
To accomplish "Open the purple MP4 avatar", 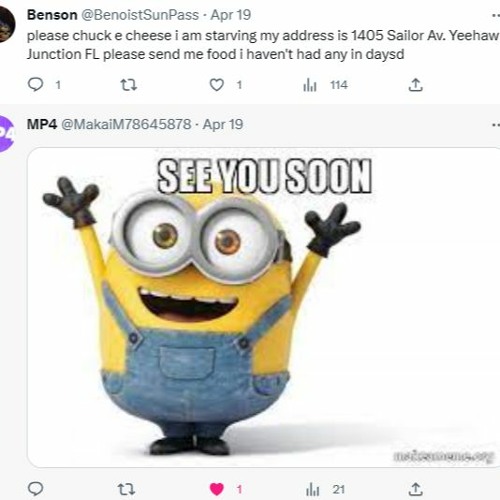I will (6, 133).
